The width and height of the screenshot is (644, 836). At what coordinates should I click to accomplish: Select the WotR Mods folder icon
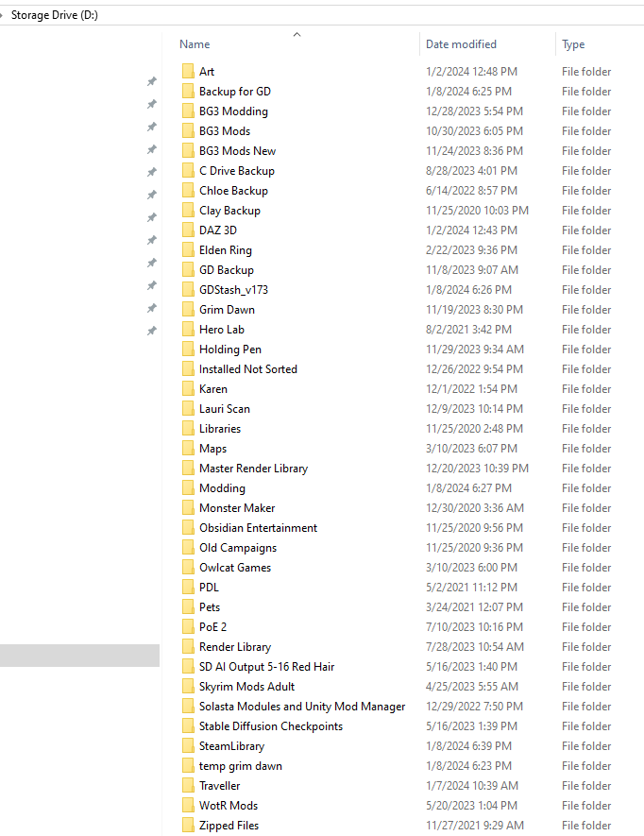pyautogui.click(x=188, y=805)
